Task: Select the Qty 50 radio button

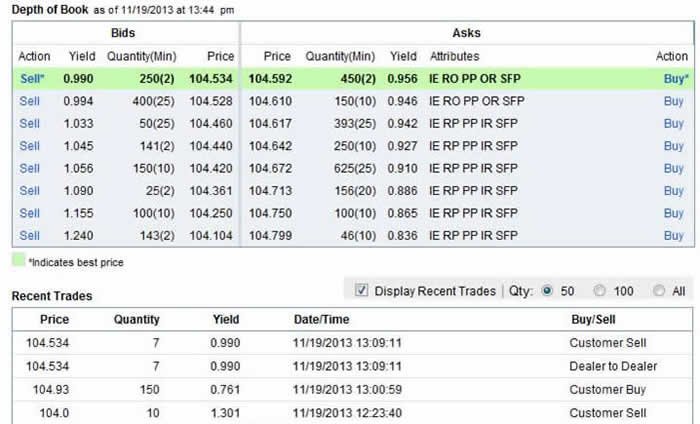Action: pos(546,291)
